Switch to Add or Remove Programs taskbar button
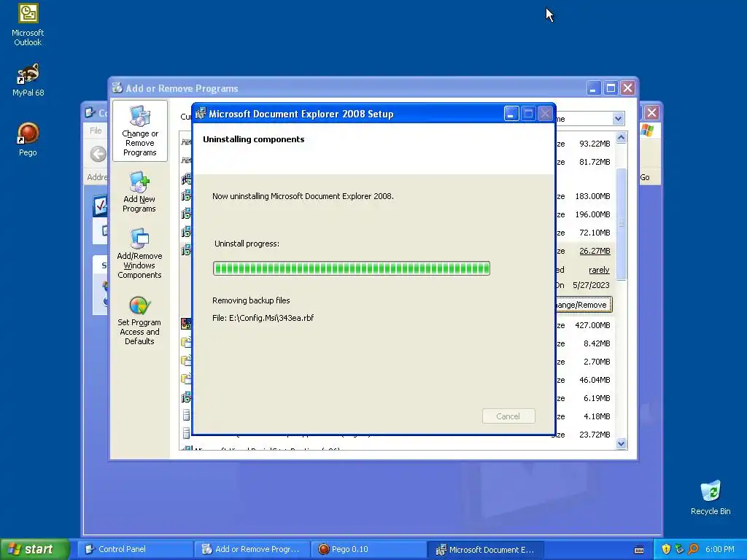Screen dimensions: 747x560 (252, 549)
